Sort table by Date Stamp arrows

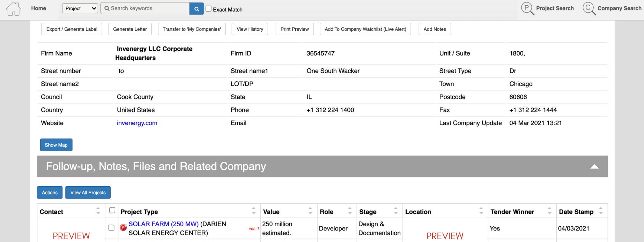(x=601, y=211)
